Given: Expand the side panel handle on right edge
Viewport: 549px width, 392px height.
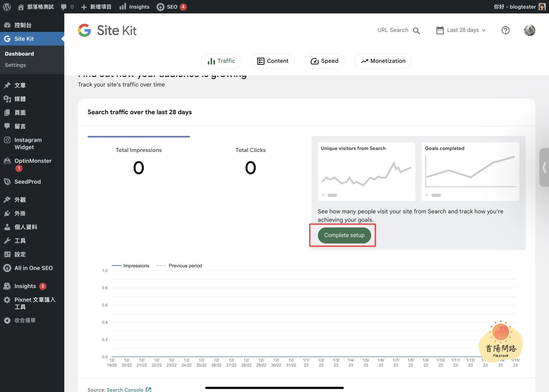Looking at the screenshot, I should point(544,167).
